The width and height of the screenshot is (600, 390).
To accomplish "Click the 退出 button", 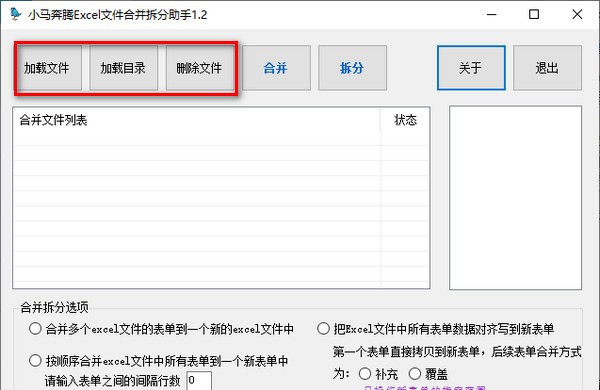I will point(547,68).
